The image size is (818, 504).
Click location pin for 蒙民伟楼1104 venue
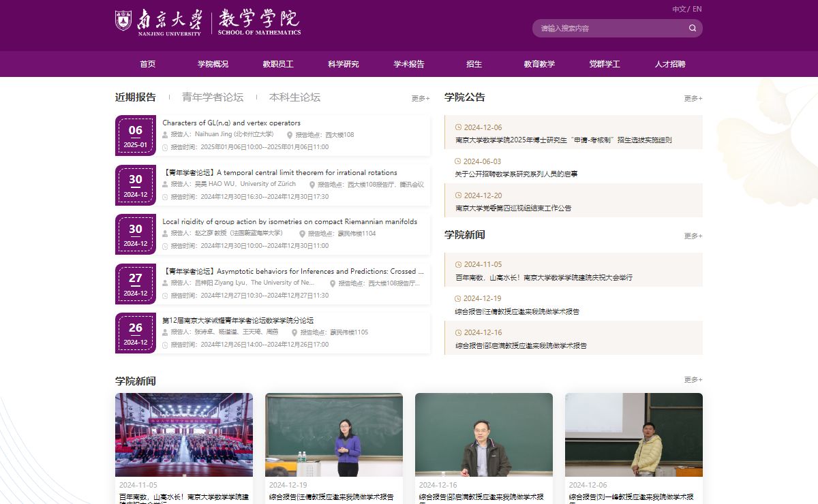click(302, 234)
